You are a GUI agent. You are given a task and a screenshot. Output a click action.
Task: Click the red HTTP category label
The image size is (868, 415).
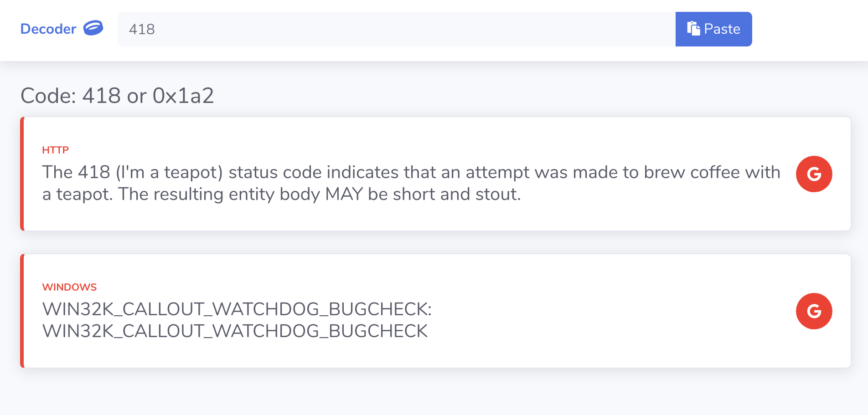point(55,150)
